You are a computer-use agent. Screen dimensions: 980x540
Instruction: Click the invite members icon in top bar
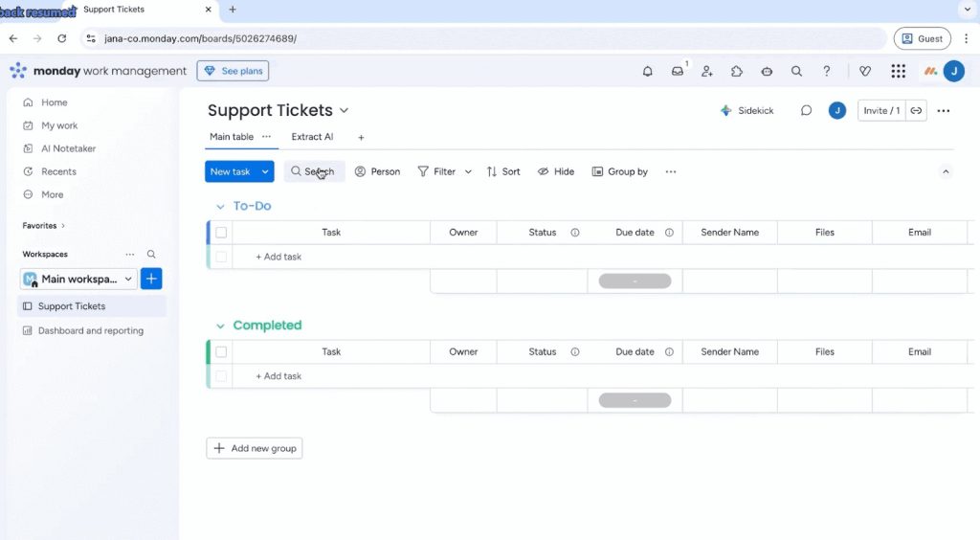707,71
